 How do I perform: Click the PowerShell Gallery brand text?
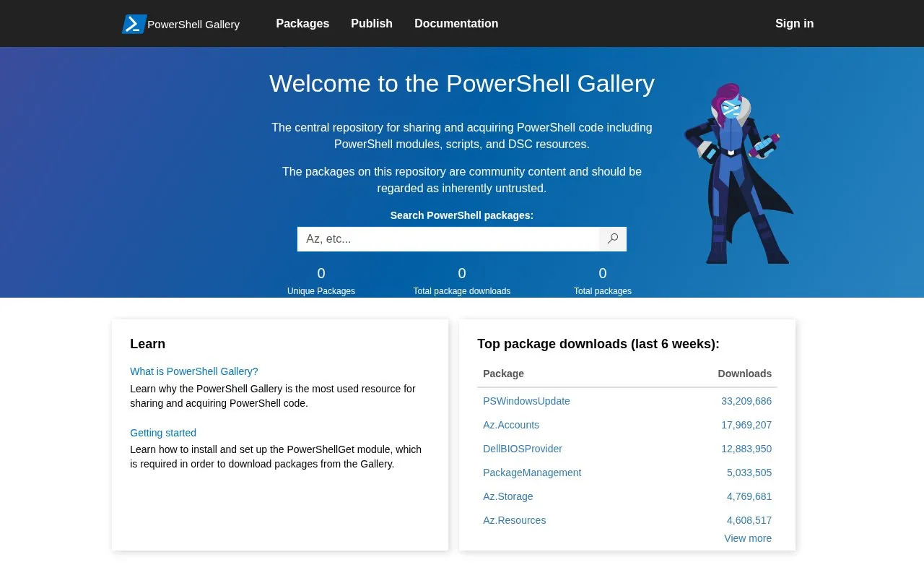193,25
